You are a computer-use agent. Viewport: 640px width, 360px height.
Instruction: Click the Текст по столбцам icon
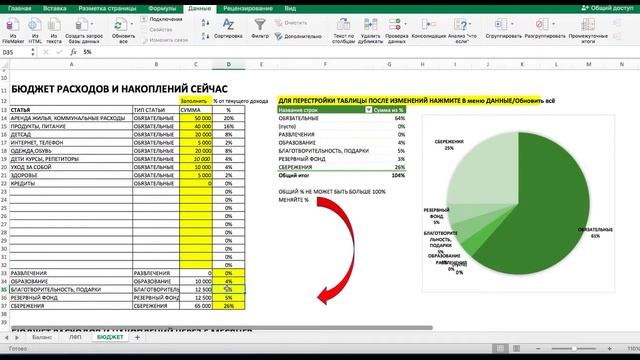click(x=343, y=25)
